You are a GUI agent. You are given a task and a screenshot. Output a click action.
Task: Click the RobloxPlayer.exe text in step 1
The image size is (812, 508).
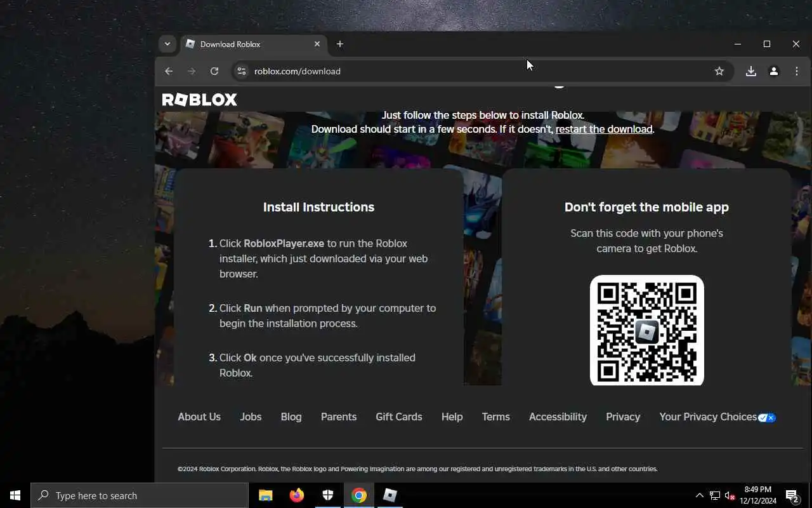click(x=284, y=243)
